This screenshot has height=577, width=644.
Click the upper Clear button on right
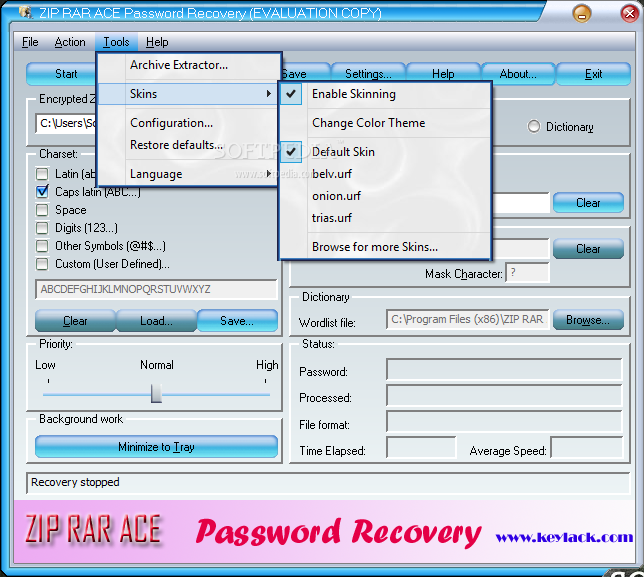point(588,202)
